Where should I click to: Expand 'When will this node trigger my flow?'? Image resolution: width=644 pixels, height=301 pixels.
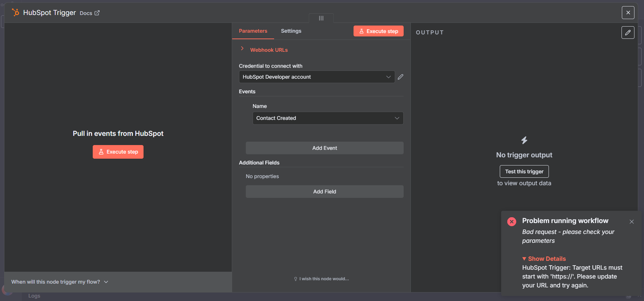pos(60,282)
